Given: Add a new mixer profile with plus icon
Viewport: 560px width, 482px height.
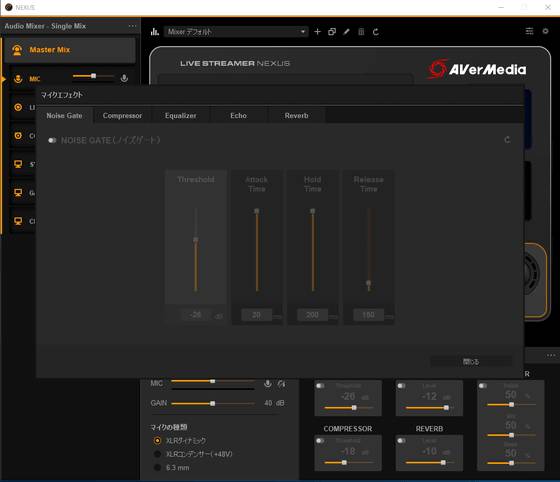Looking at the screenshot, I should pyautogui.click(x=317, y=32).
